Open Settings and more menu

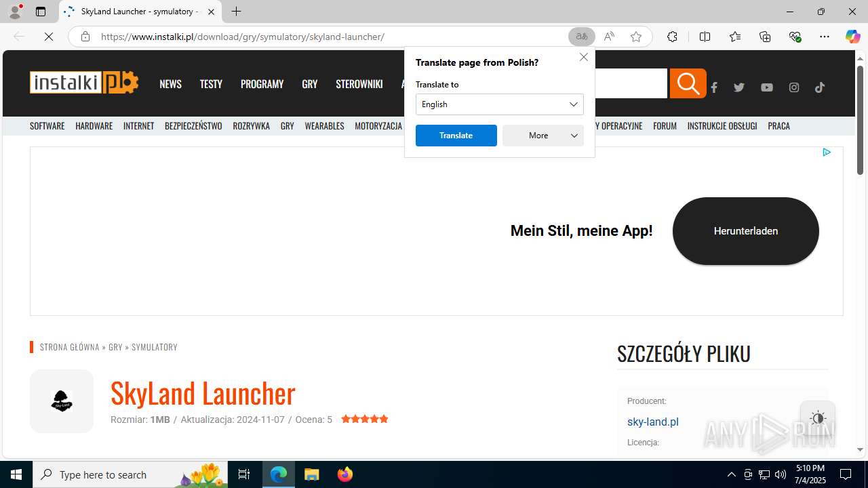tap(825, 37)
